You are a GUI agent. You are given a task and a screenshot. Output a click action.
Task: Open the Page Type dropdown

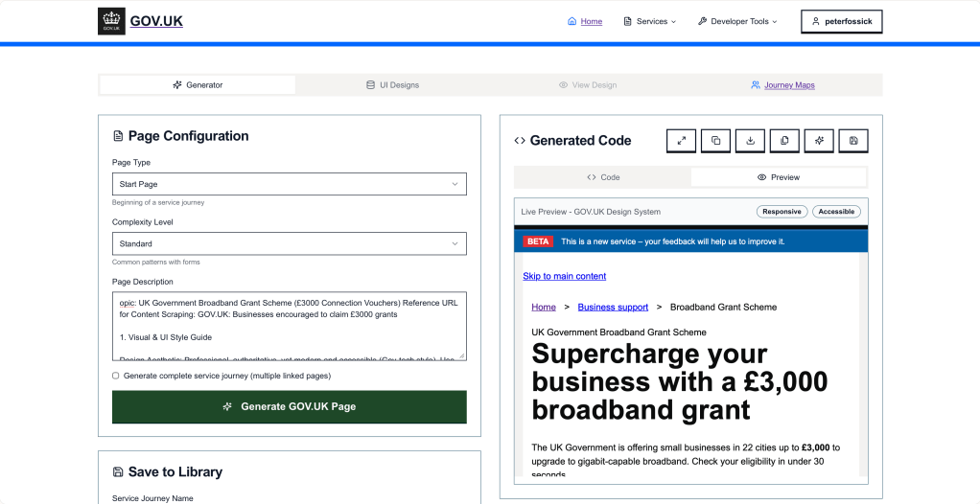point(289,184)
